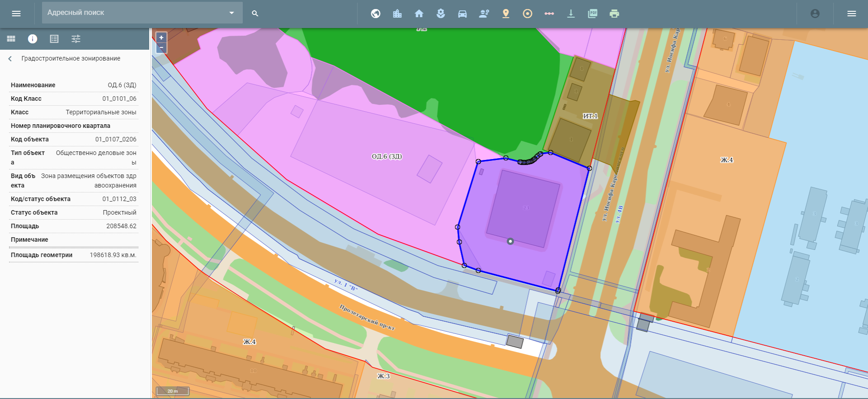Open the left hamburger menu
Viewport: 868px width, 399px height.
tap(16, 14)
